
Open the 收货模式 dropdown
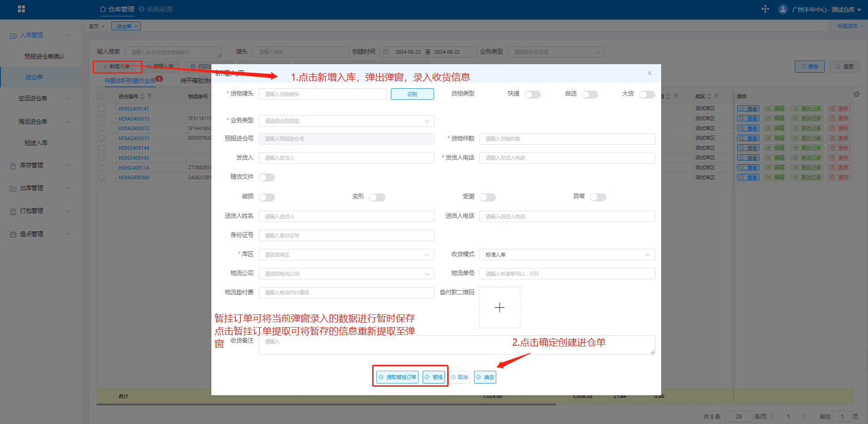tap(567, 255)
